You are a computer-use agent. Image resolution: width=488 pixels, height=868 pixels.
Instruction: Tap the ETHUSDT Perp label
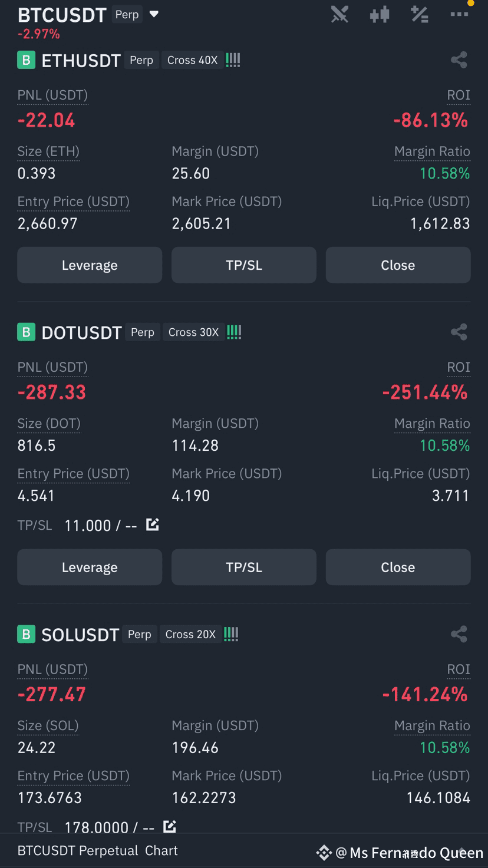pyautogui.click(x=141, y=60)
